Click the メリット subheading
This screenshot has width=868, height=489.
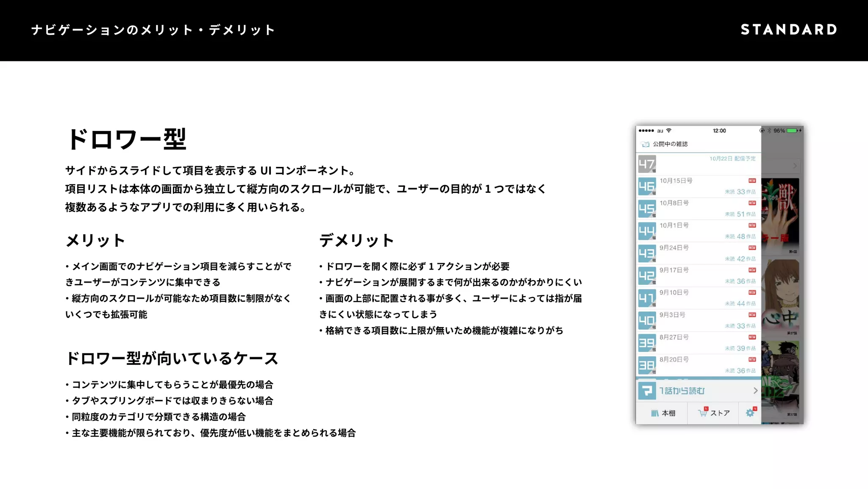95,240
